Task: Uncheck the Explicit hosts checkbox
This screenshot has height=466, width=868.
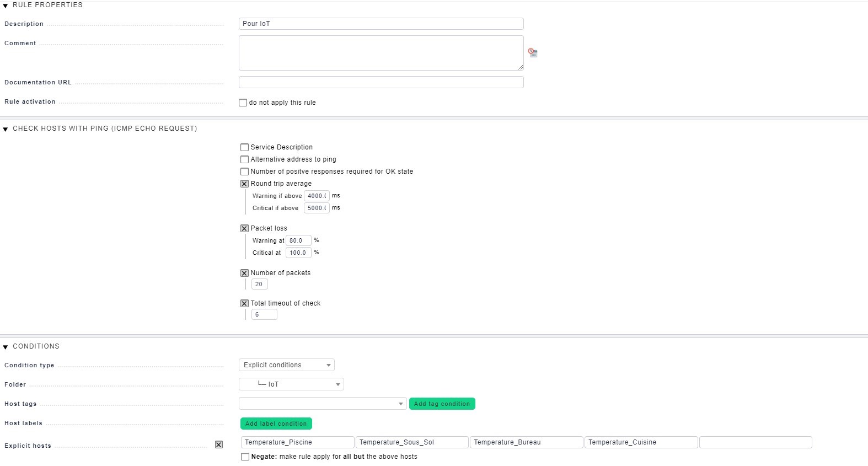Action: [219, 444]
